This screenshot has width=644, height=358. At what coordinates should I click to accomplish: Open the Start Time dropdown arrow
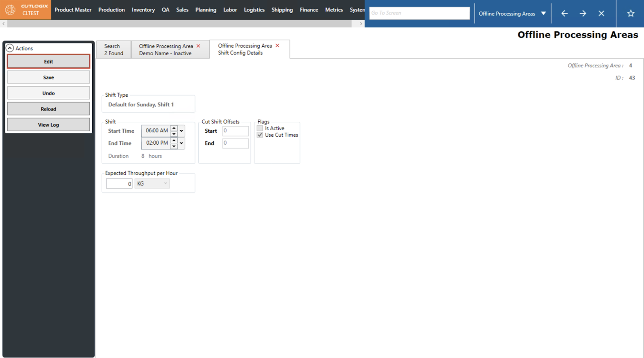[181, 131]
